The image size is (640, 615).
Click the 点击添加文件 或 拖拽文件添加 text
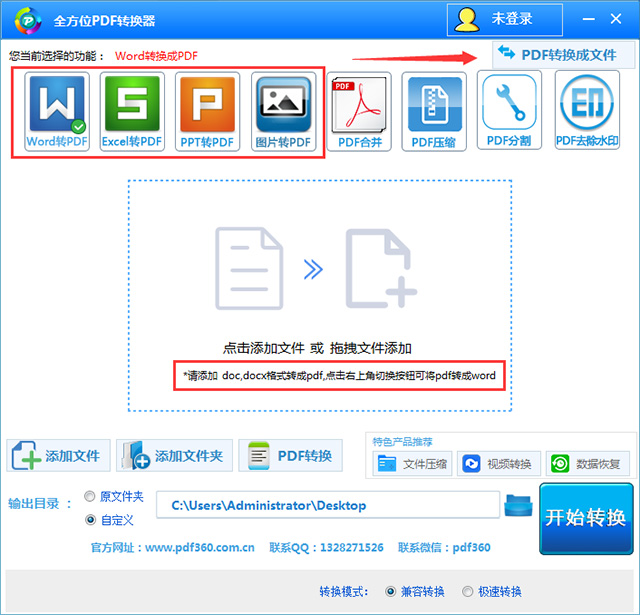pyautogui.click(x=317, y=348)
